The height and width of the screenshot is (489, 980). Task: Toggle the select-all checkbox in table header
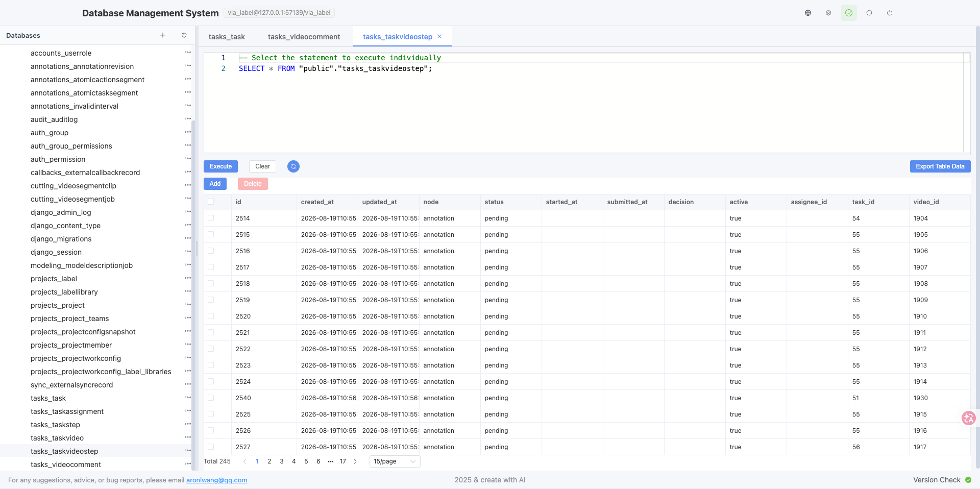click(211, 202)
